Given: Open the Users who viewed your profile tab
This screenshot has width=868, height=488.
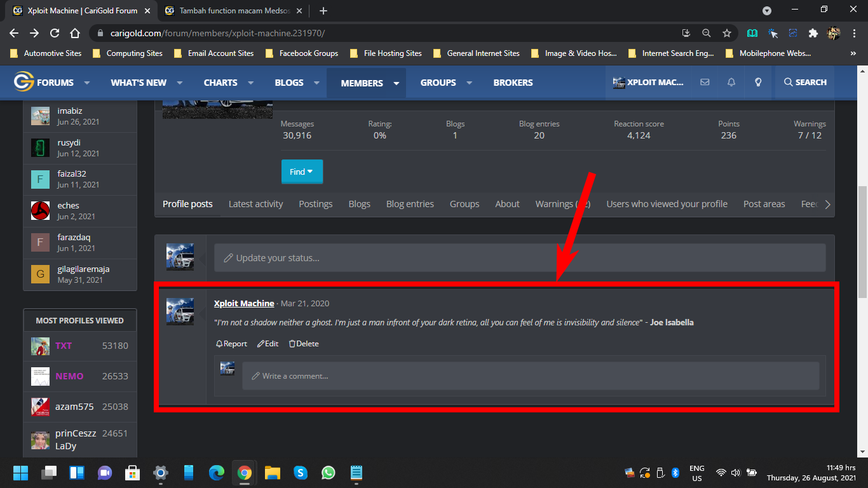Looking at the screenshot, I should [667, 204].
